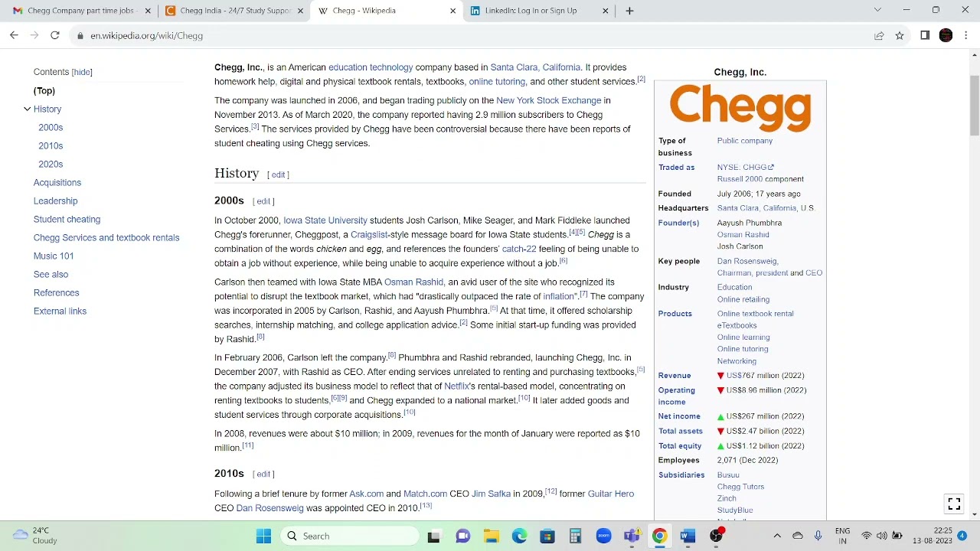Open Microsoft Teams from the taskbar
Viewport: 980px width, 551px height.
632,536
